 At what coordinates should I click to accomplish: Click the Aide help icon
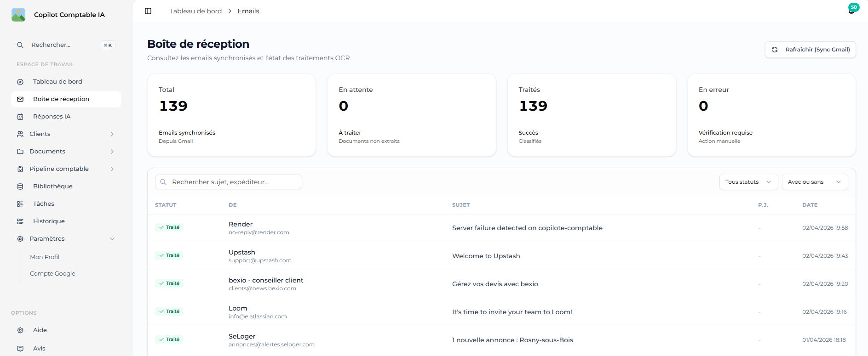(x=20, y=330)
